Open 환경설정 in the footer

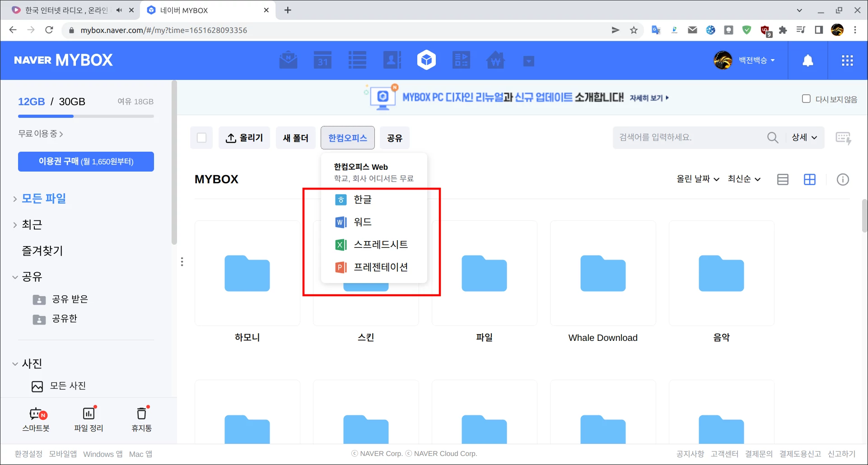[28, 454]
